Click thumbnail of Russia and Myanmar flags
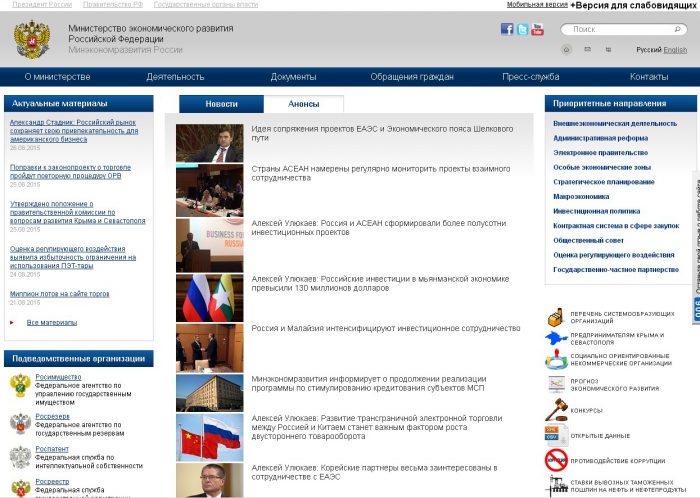Screen dimensions: 700x498 coord(209,298)
